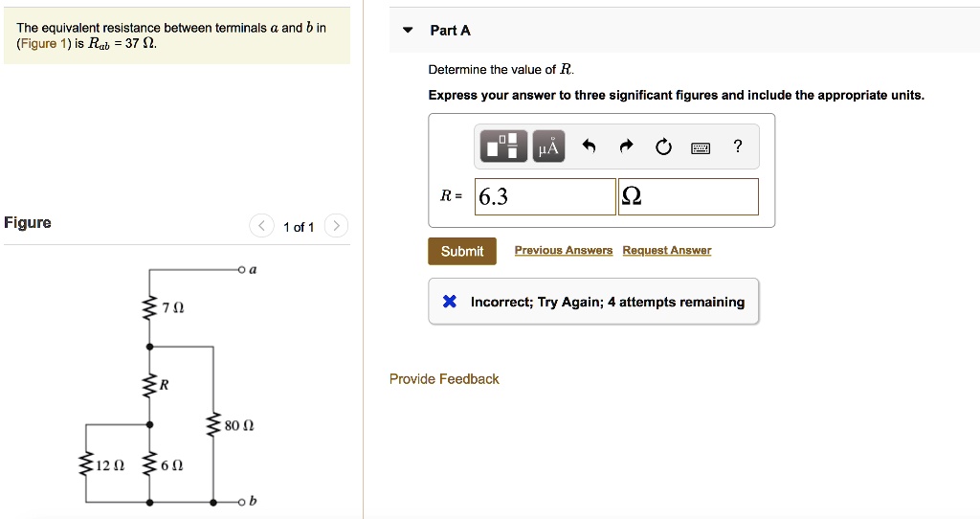Open the µÅ units symbols palette
Image resolution: width=980 pixels, height=519 pixels.
[548, 147]
